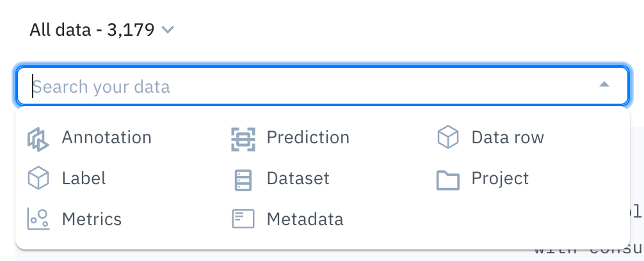Open the All data - 3,179 selector
The width and height of the screenshot is (644, 261).
point(102,30)
